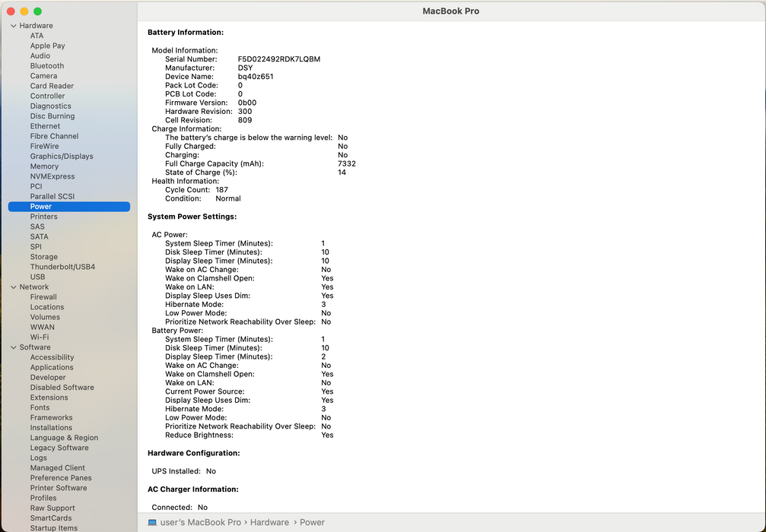
Task: Select Developer under Software
Action: [x=48, y=378]
